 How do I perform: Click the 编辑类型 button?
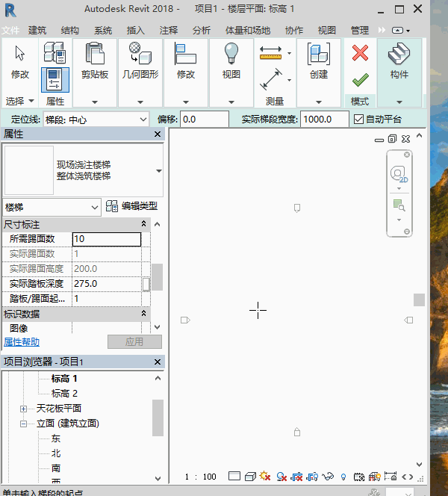pyautogui.click(x=132, y=207)
